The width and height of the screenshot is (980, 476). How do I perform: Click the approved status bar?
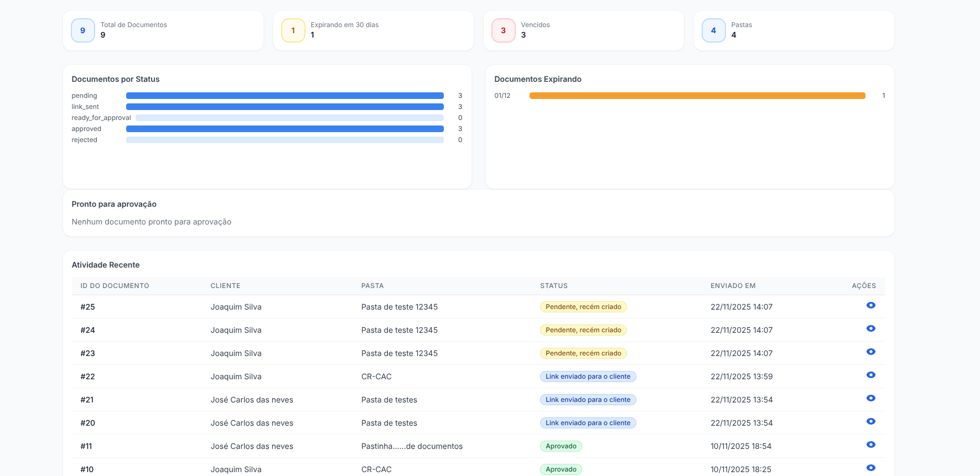pyautogui.click(x=285, y=129)
